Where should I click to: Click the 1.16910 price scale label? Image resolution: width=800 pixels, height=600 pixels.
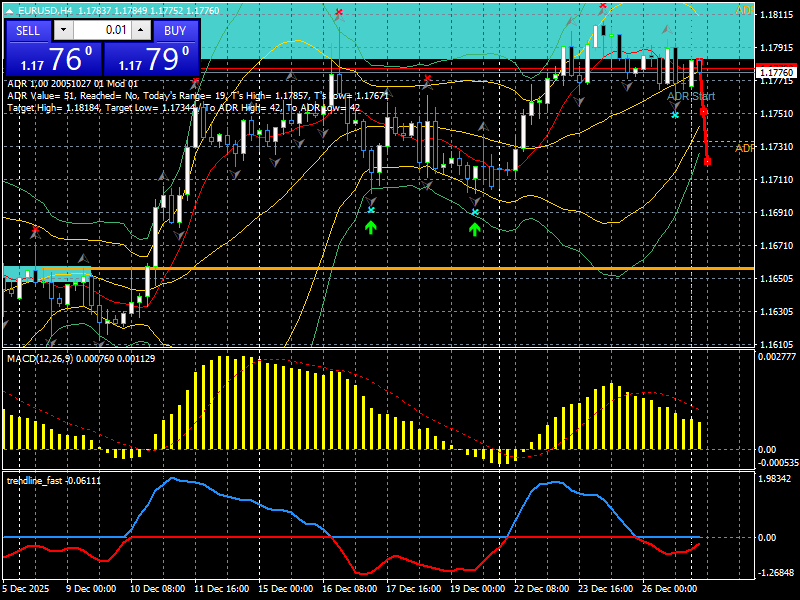coord(777,213)
